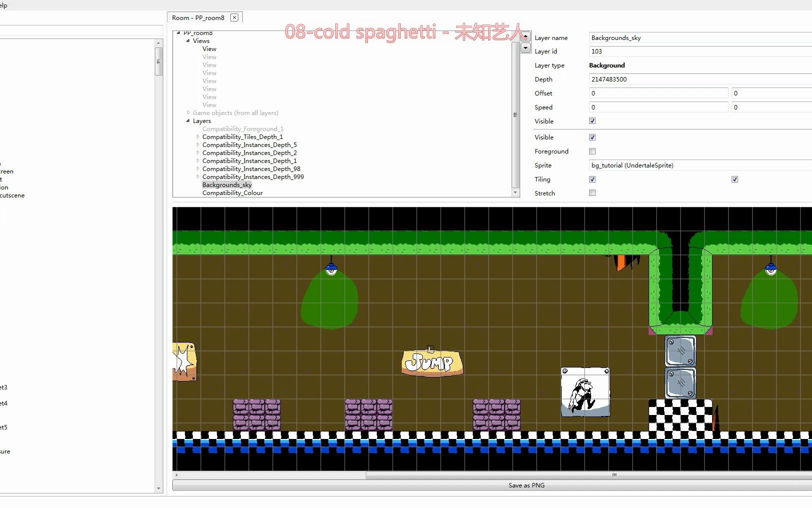The height and width of the screenshot is (508, 812).
Task: Toggle the background Visible checkbox below divider
Action: pos(592,137)
